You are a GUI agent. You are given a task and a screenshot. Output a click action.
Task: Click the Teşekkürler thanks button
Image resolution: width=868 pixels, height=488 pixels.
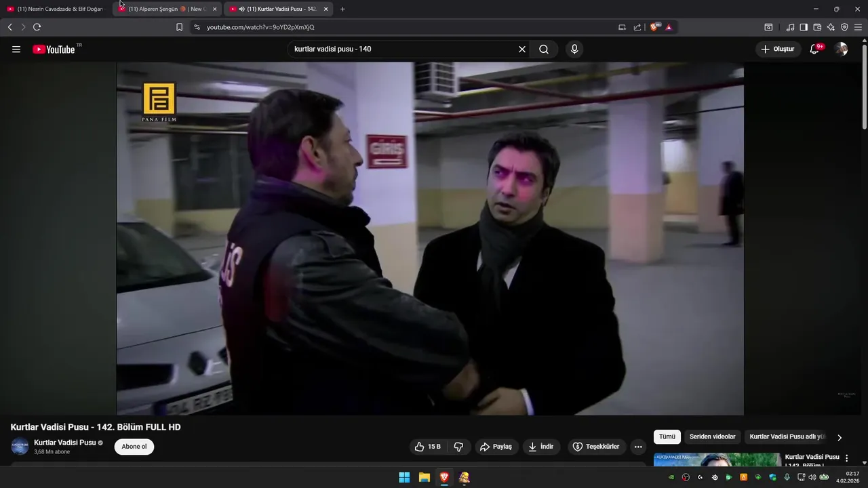coord(597,447)
